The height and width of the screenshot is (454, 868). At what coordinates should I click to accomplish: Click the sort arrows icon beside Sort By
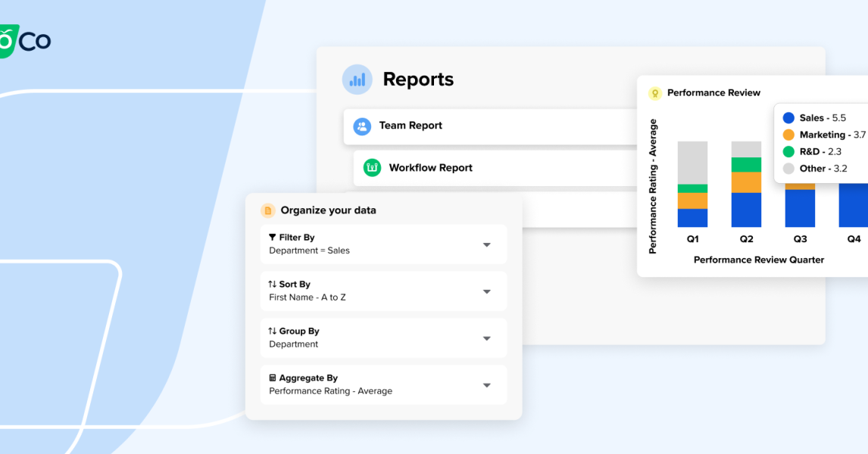tap(271, 284)
